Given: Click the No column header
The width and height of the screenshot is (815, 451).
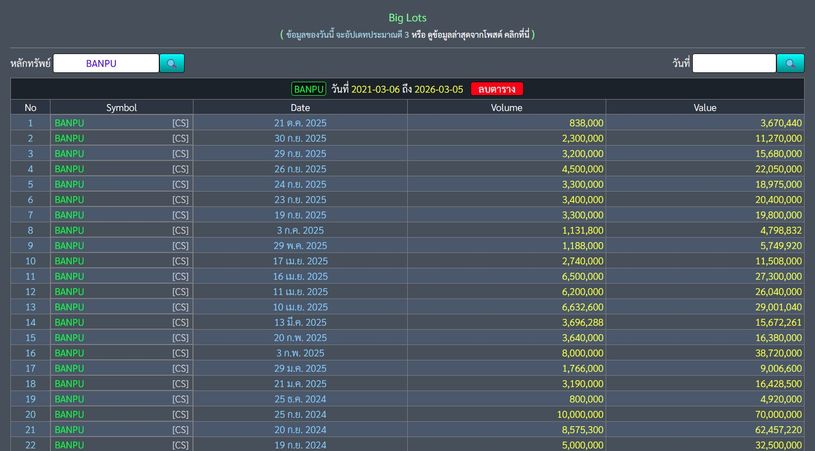Looking at the screenshot, I should 30,107.
